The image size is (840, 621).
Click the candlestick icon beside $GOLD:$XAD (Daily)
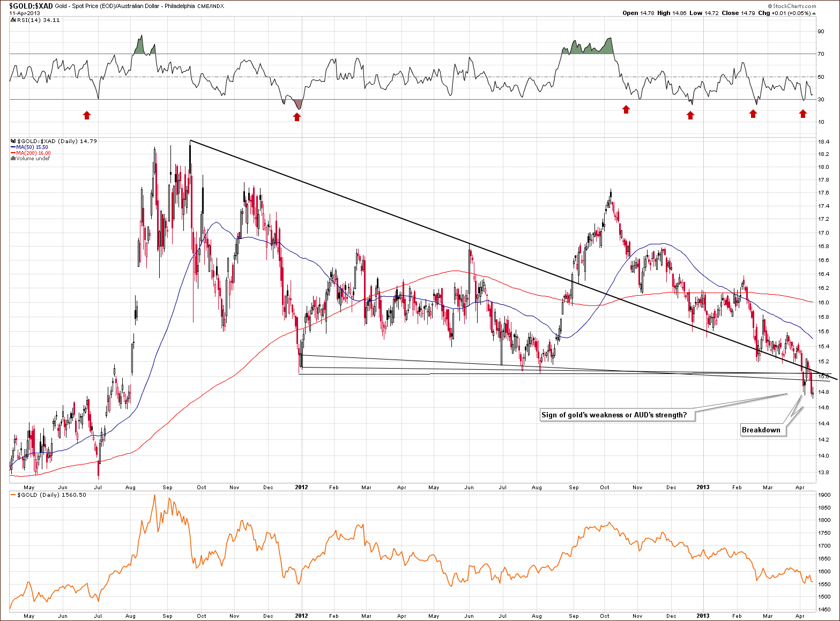[13, 141]
